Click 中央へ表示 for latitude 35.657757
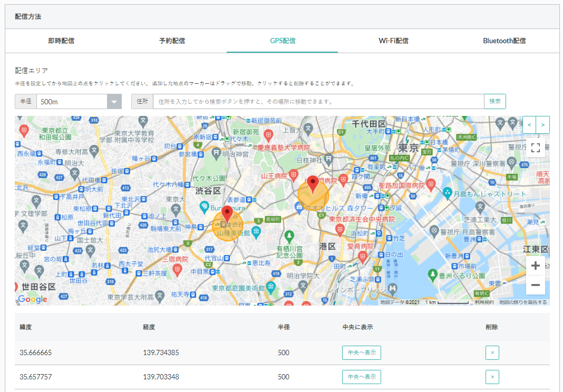Viewport: 563px width, 392px height. [362, 377]
